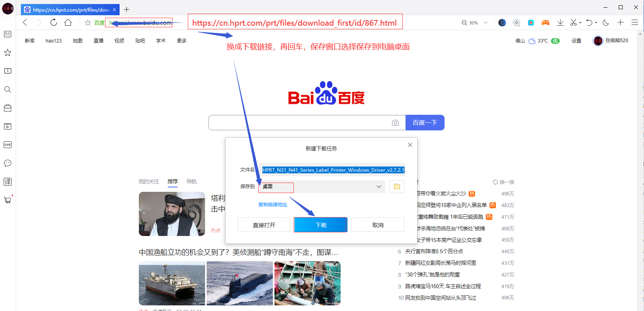Switch to the 我的关注 feed tab
The height and width of the screenshot is (311, 644).
click(149, 181)
